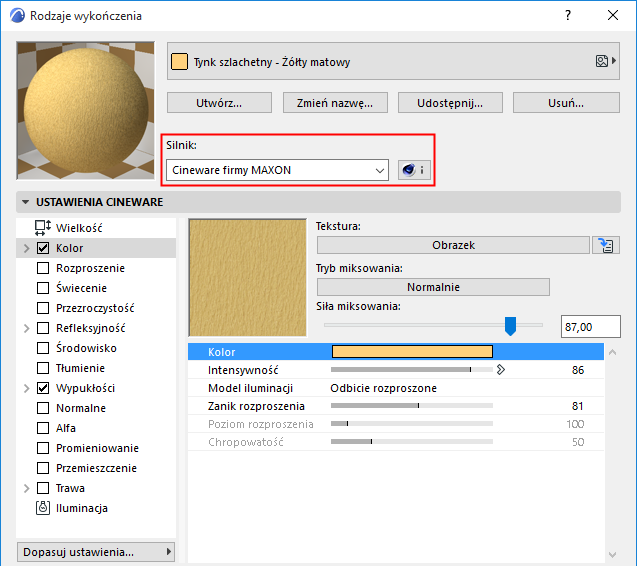Screen dimensions: 637x566
Task: Click Odbicie rozproszone illumination model value
Action: (x=384, y=388)
